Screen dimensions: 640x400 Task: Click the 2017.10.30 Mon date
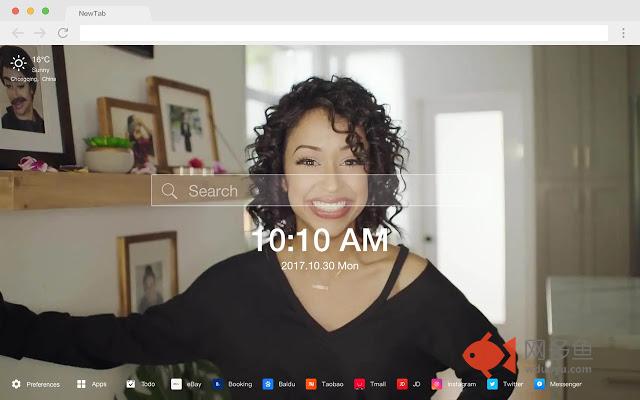(320, 266)
